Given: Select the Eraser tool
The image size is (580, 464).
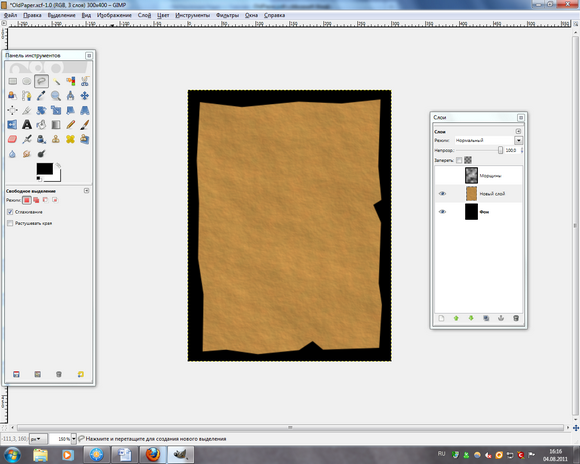Looking at the screenshot, I should click(x=12, y=139).
